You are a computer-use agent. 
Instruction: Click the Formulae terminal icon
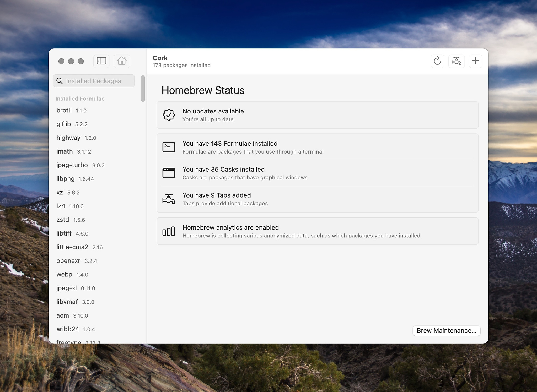[x=169, y=147]
